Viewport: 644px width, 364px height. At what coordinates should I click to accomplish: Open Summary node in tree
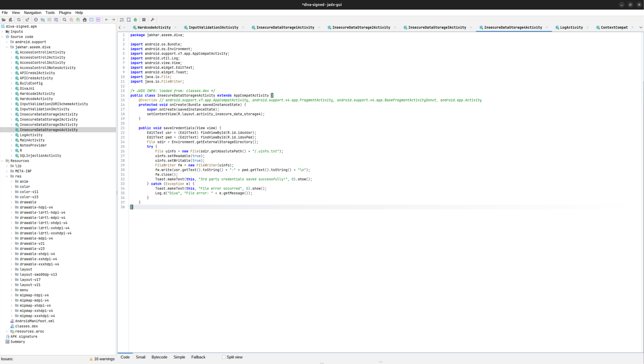[x=18, y=342]
